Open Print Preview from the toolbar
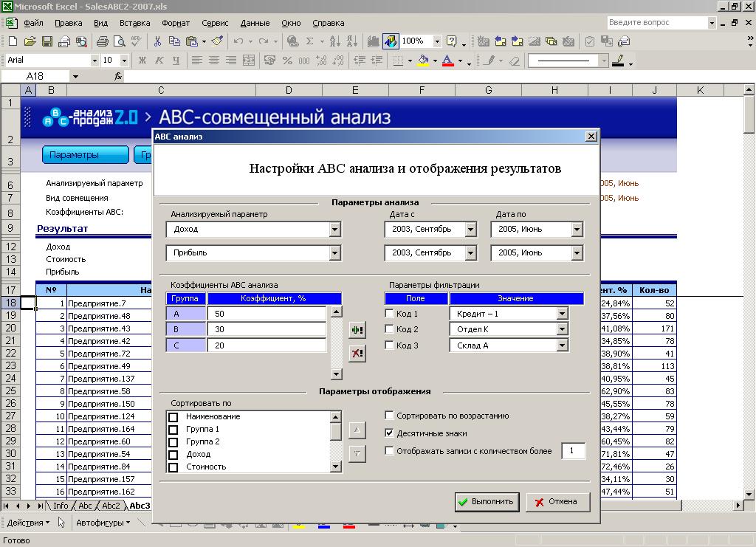 coord(119,41)
